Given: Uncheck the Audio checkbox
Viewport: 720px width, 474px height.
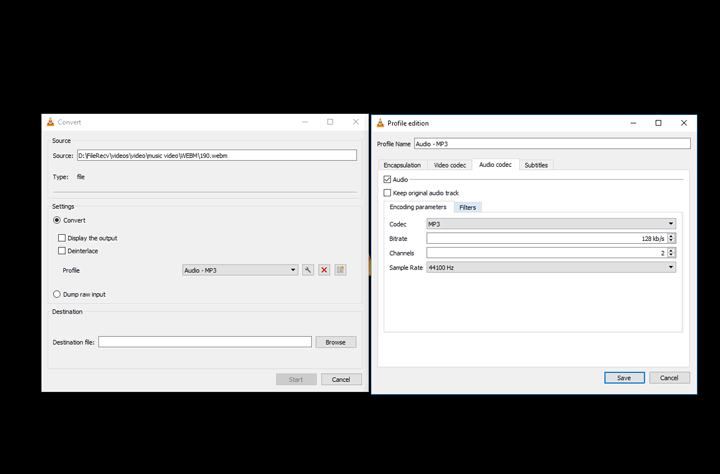Looking at the screenshot, I should (x=387, y=180).
